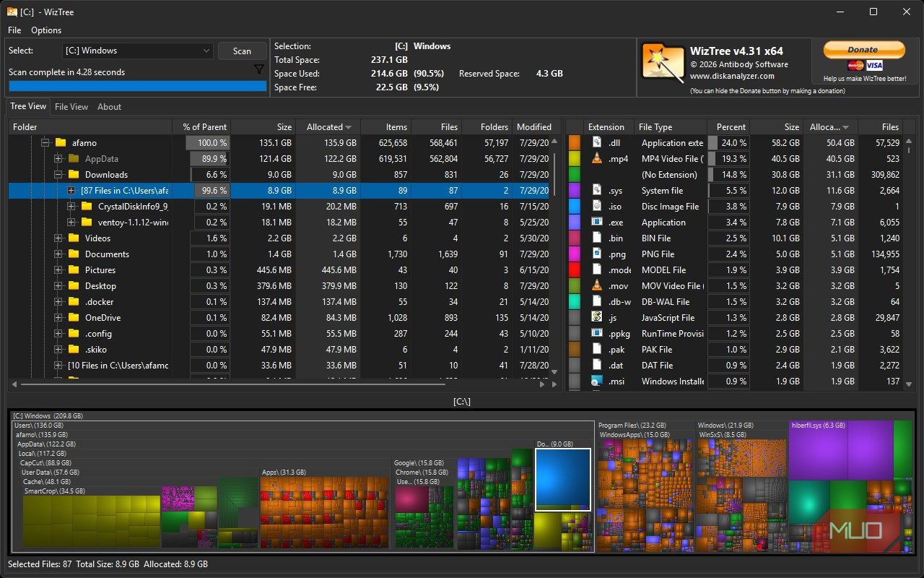The image size is (924, 578).
Task: Expand the .docker folder node
Action: point(58,302)
